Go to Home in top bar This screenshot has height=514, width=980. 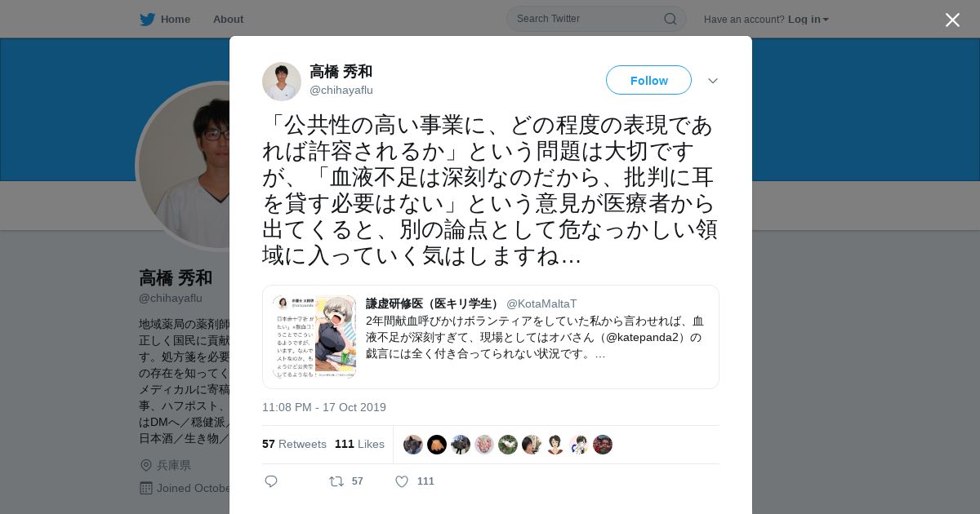pyautogui.click(x=175, y=19)
